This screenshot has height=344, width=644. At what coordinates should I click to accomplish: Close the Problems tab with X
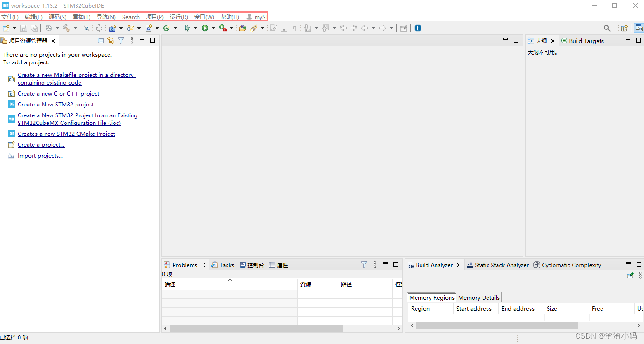[x=203, y=265]
